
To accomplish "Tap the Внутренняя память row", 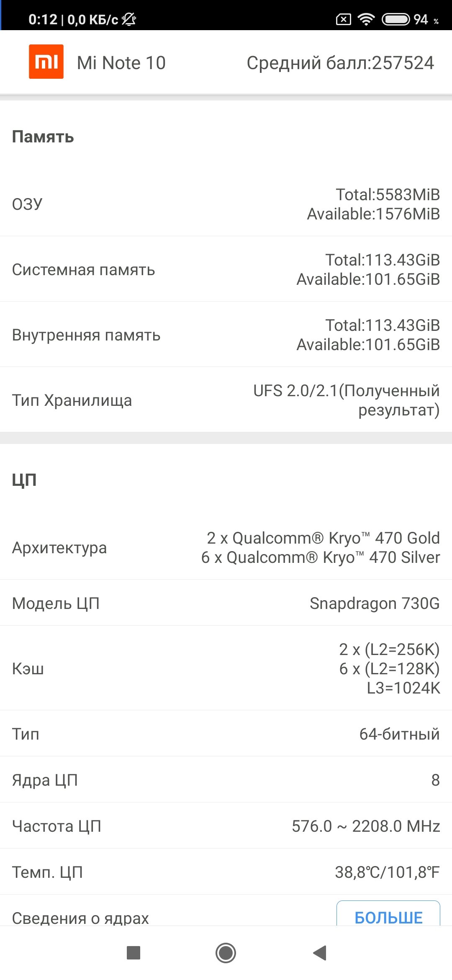I will [226, 335].
